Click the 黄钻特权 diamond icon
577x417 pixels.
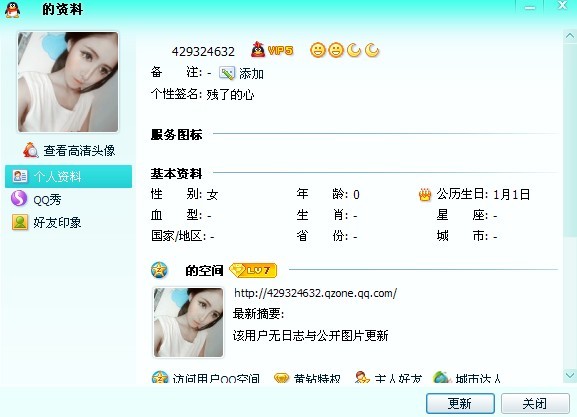click(282, 378)
